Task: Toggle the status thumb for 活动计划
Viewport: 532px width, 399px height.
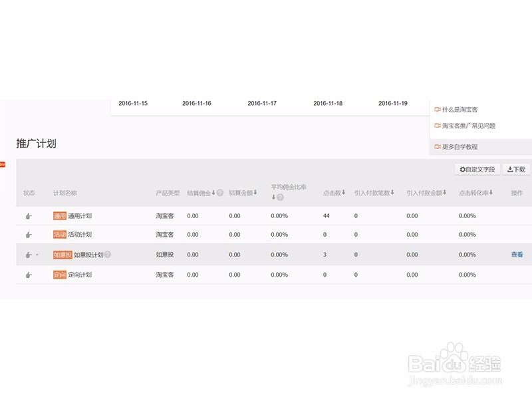Action: point(28,234)
